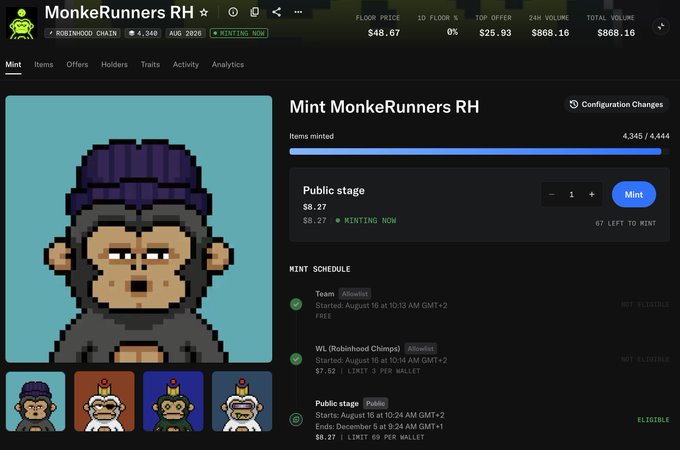Click the Public stage active status icon
Image resolution: width=680 pixels, height=450 pixels.
pos(296,419)
